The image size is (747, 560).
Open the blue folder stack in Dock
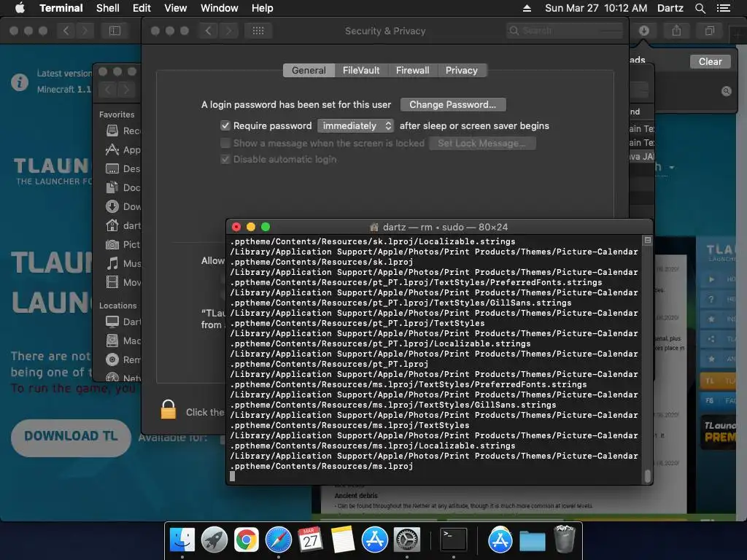tap(532, 540)
